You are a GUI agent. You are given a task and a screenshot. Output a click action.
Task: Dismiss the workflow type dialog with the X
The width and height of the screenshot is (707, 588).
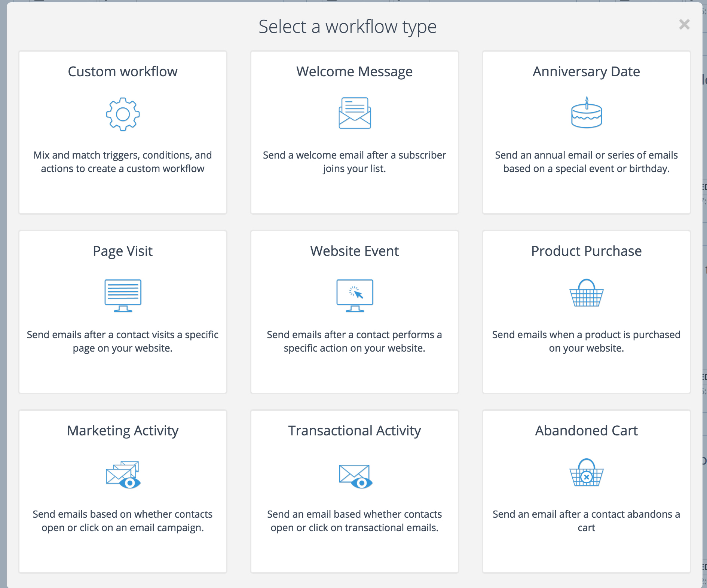[x=685, y=24]
